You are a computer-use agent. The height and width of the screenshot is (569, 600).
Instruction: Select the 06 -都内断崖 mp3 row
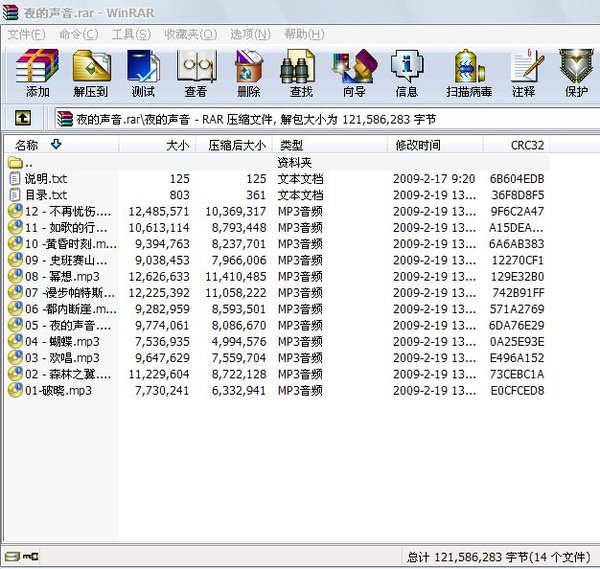tap(278, 309)
